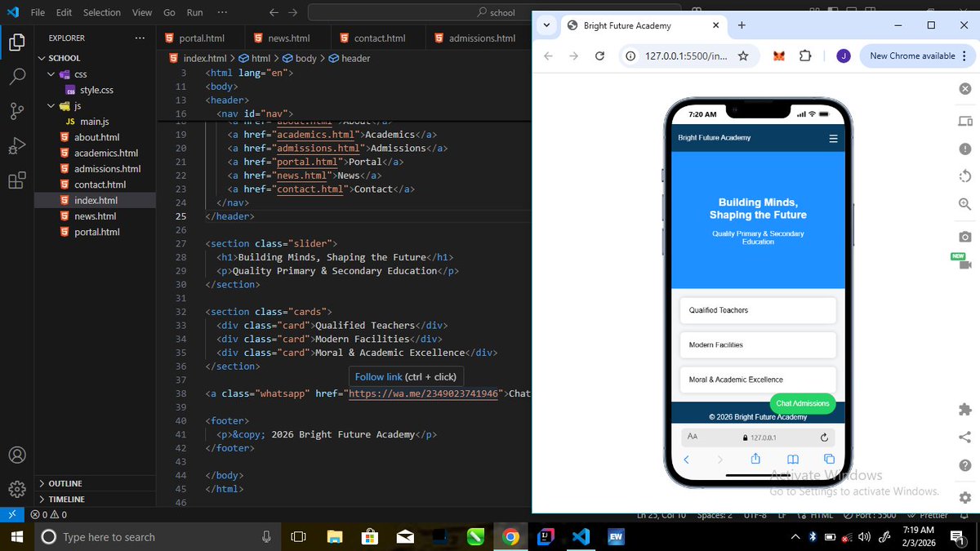Click the New Chrome available button
The height and width of the screenshot is (551, 980).
[x=911, y=56]
